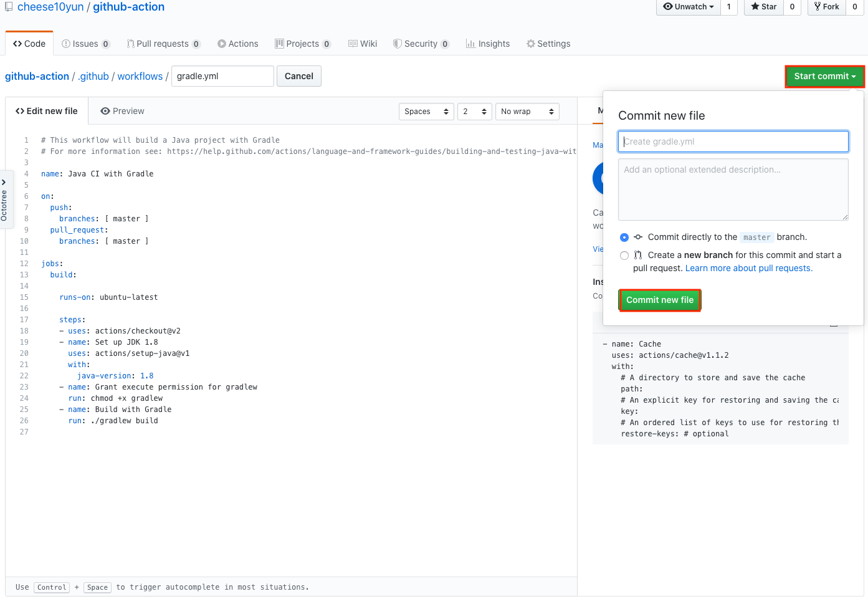Click the Wiki book icon
868x604 pixels.
(x=353, y=44)
